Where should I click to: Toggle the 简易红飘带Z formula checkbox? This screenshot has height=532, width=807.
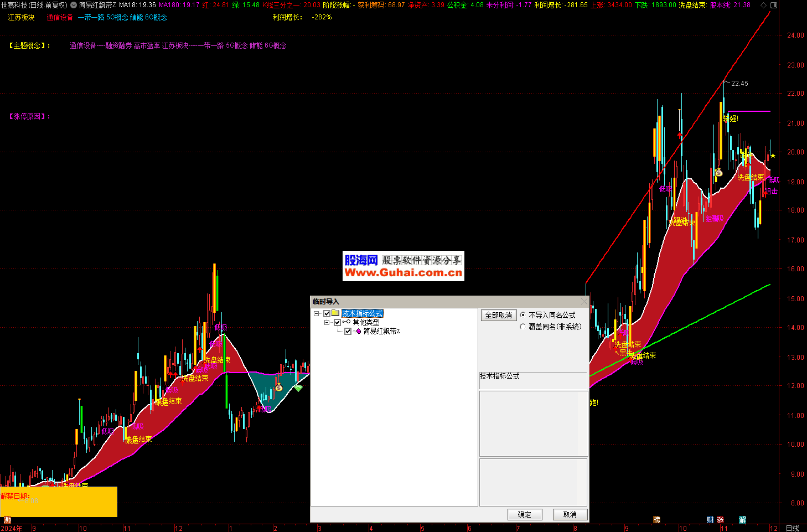348,331
